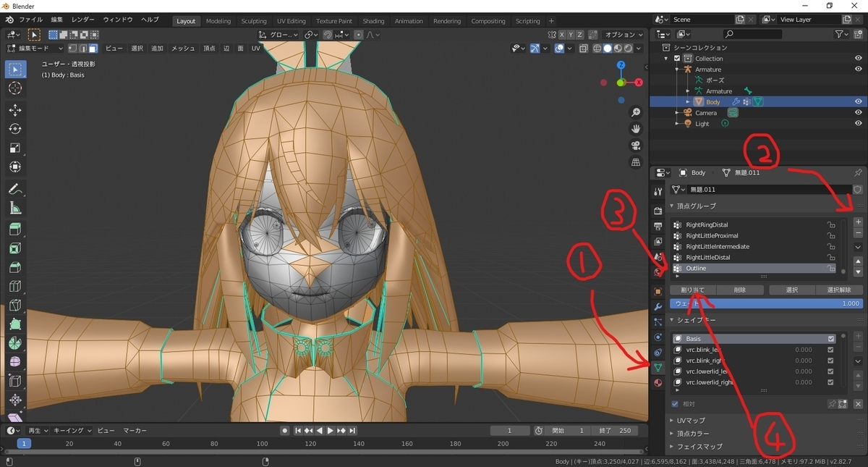Select the Rotate tool
Screen dimensions: 868x467
[x=15, y=129]
